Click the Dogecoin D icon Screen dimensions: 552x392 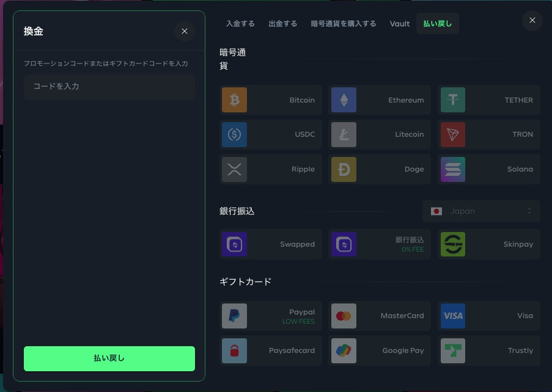344,169
